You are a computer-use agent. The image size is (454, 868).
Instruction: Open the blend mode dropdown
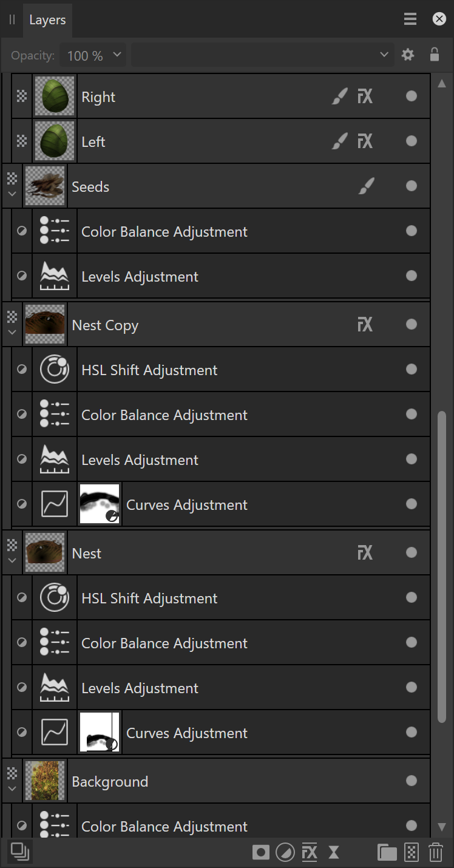261,55
